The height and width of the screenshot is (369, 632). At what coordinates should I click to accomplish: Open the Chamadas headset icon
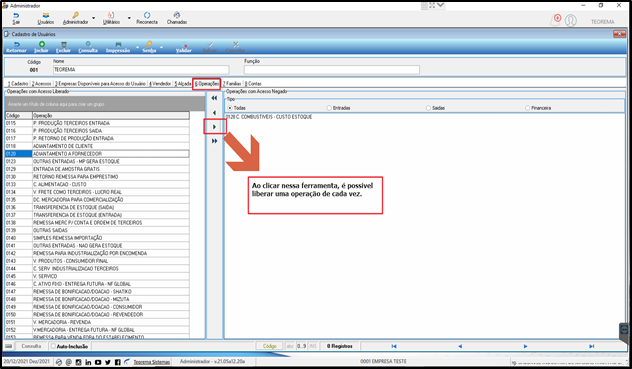tap(177, 15)
